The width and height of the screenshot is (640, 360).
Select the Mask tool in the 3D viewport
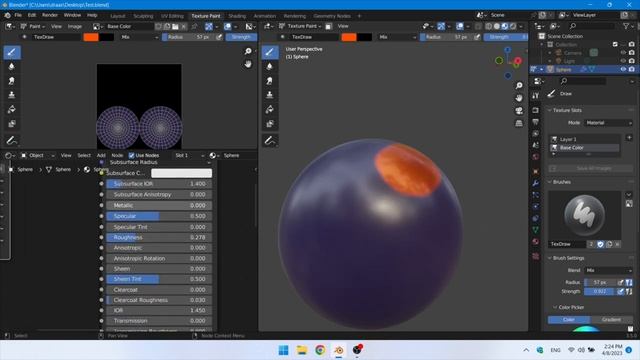click(x=269, y=124)
